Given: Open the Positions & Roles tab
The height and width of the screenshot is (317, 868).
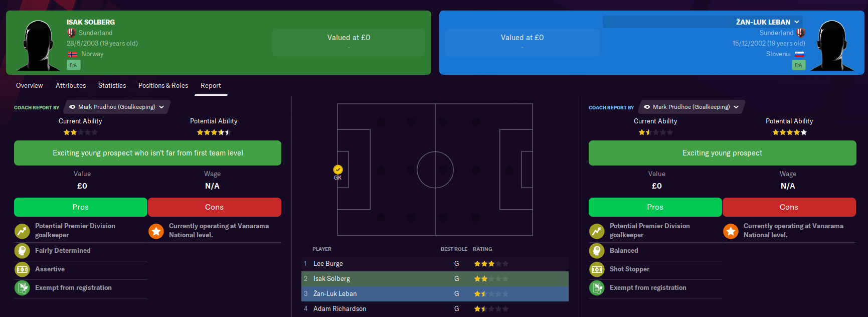Looking at the screenshot, I should pos(163,86).
